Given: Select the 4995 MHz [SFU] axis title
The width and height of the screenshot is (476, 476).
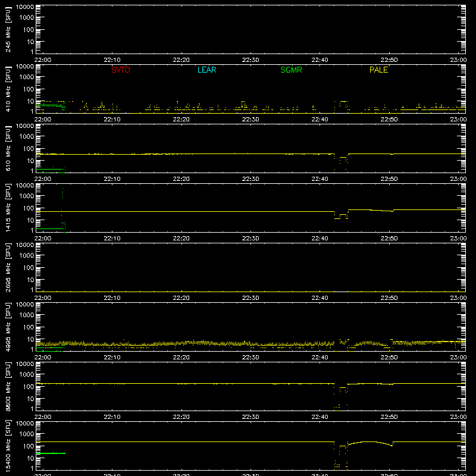Looking at the screenshot, I should tap(8, 327).
